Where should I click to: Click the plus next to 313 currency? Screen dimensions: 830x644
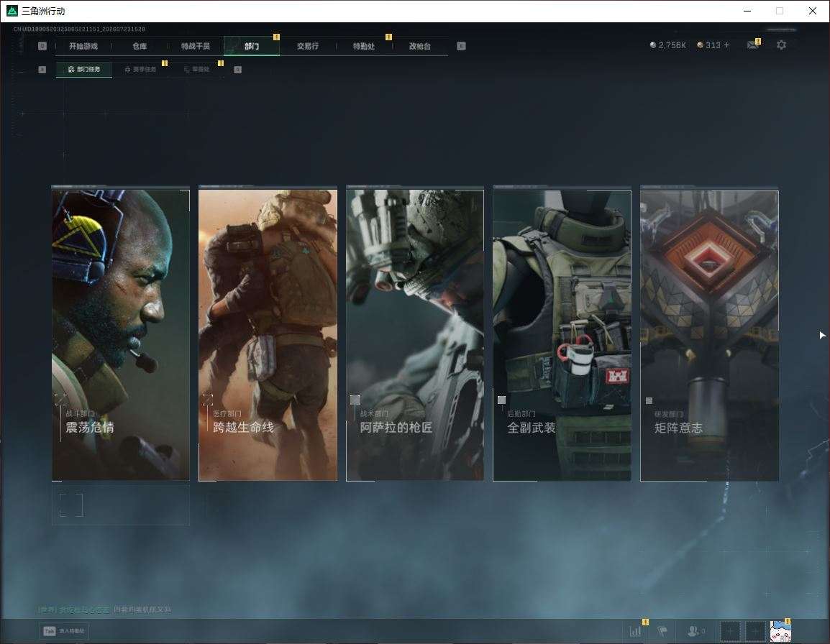[x=726, y=45]
